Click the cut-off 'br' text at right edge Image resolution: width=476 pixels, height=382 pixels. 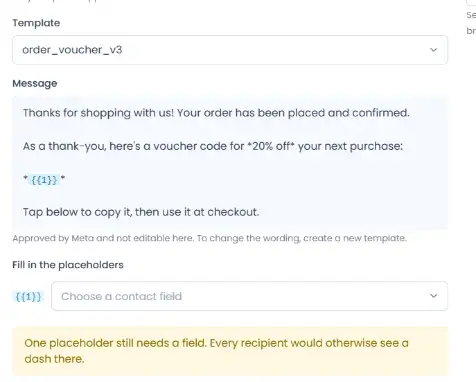[x=471, y=31]
